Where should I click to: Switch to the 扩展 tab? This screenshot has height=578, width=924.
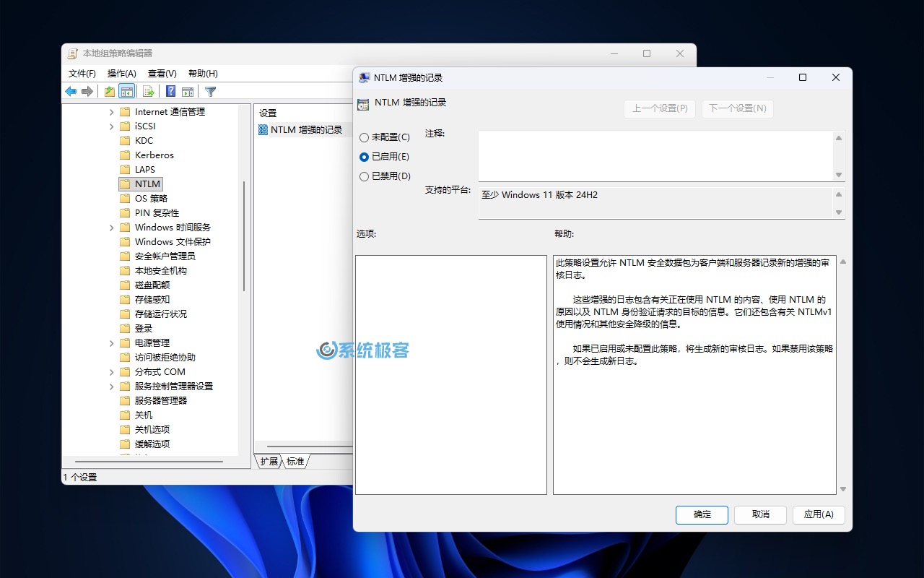point(269,461)
